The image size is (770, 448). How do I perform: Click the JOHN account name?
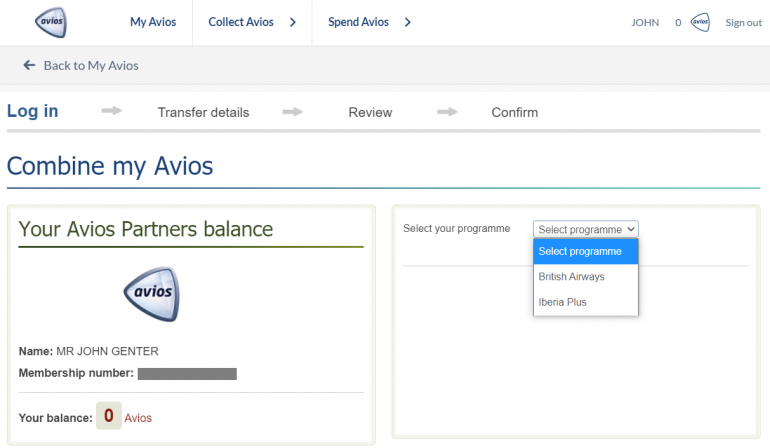pos(645,23)
